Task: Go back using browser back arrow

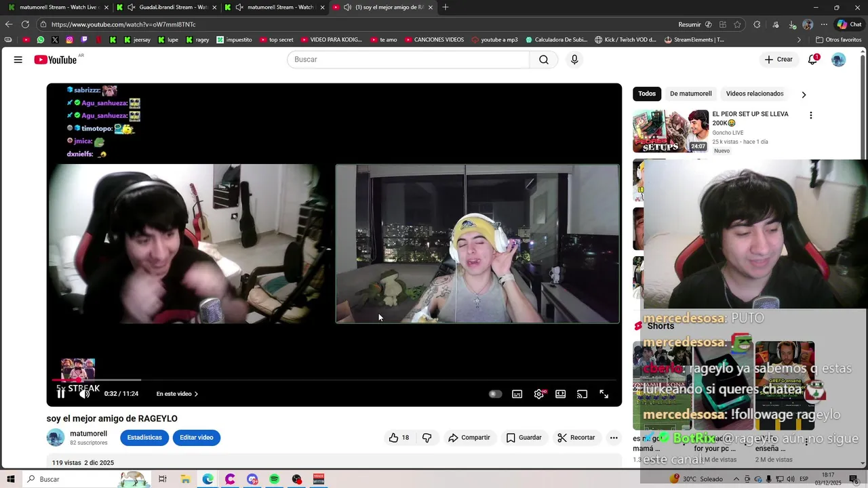Action: 9,24
